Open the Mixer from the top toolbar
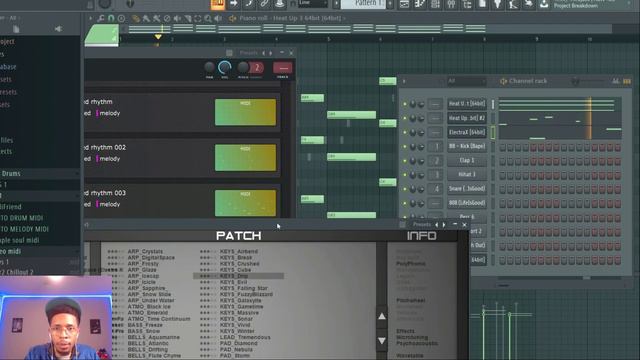 [451, 4]
